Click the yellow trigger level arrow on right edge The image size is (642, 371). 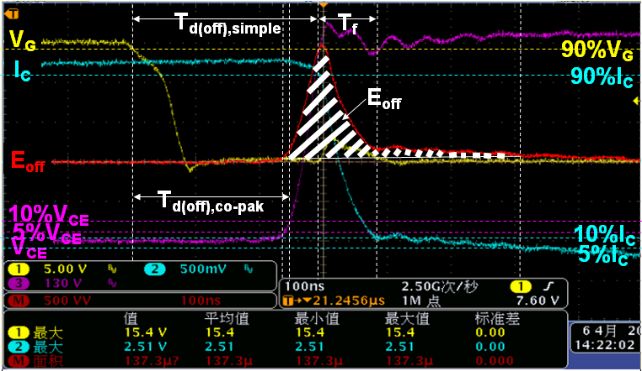pyautogui.click(x=636, y=100)
